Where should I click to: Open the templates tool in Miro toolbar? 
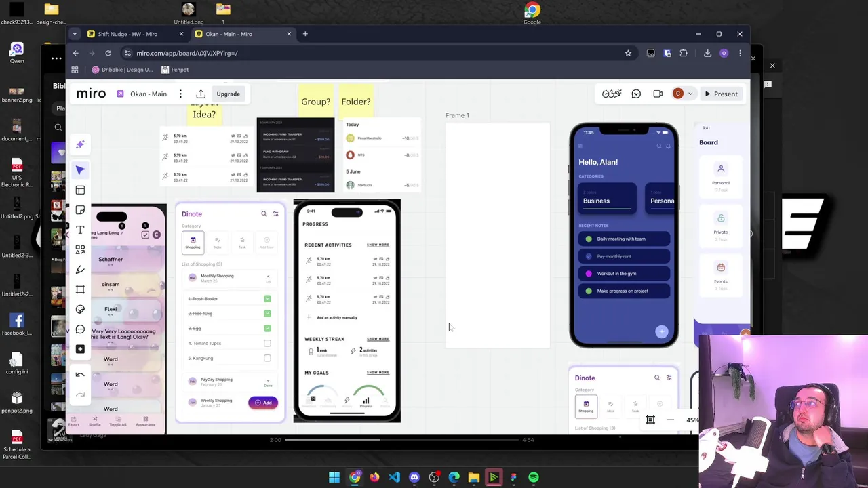[80, 190]
